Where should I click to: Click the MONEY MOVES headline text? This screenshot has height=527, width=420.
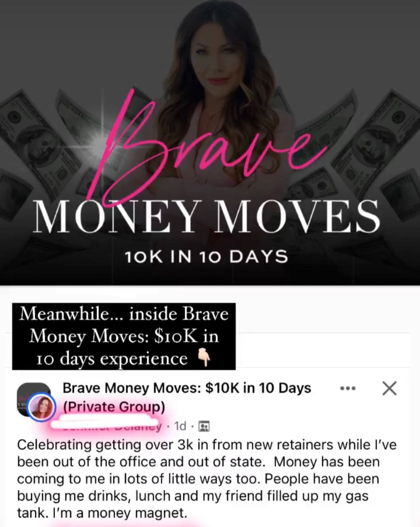(207, 217)
